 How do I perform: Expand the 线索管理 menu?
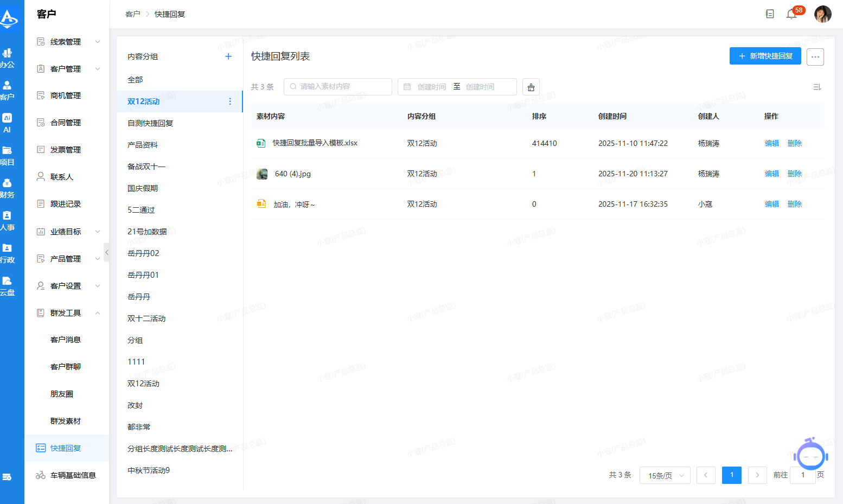[98, 42]
